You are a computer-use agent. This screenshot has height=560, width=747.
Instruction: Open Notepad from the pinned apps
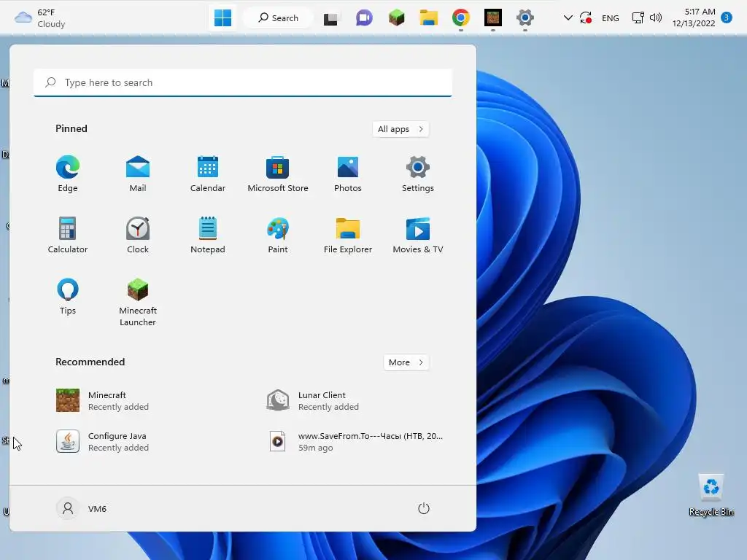click(x=208, y=236)
